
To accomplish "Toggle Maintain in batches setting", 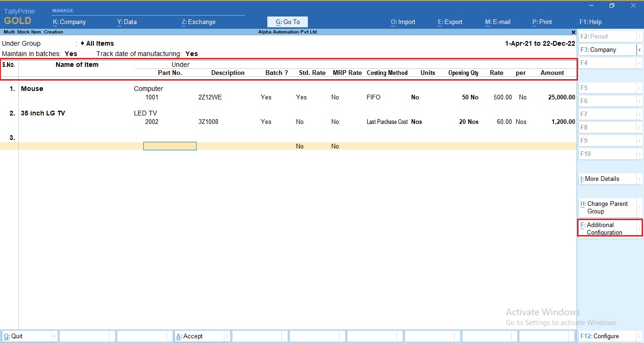I will point(71,54).
